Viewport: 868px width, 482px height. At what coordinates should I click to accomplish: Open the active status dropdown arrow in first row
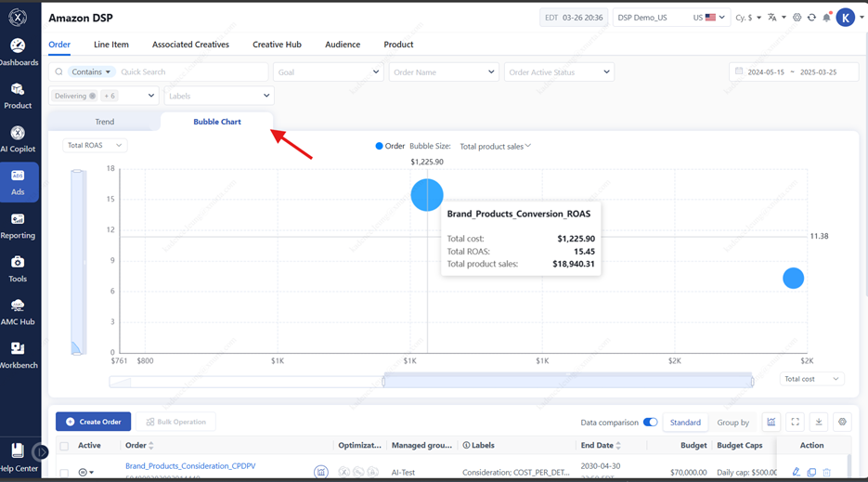pyautogui.click(x=91, y=473)
